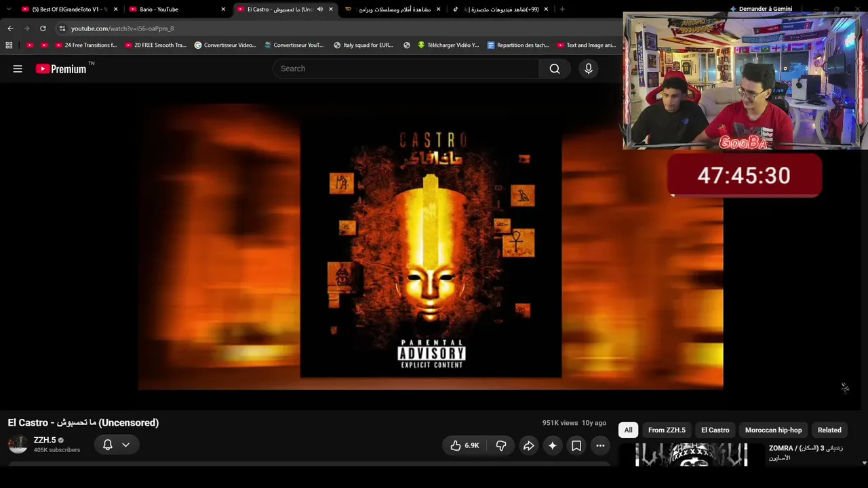Select the All filter chip

tap(629, 430)
